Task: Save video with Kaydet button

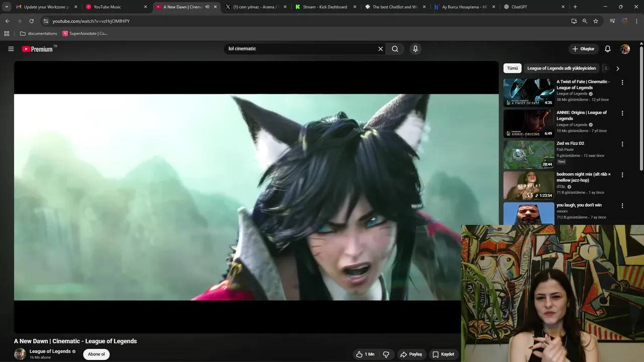Action: [x=443, y=354]
